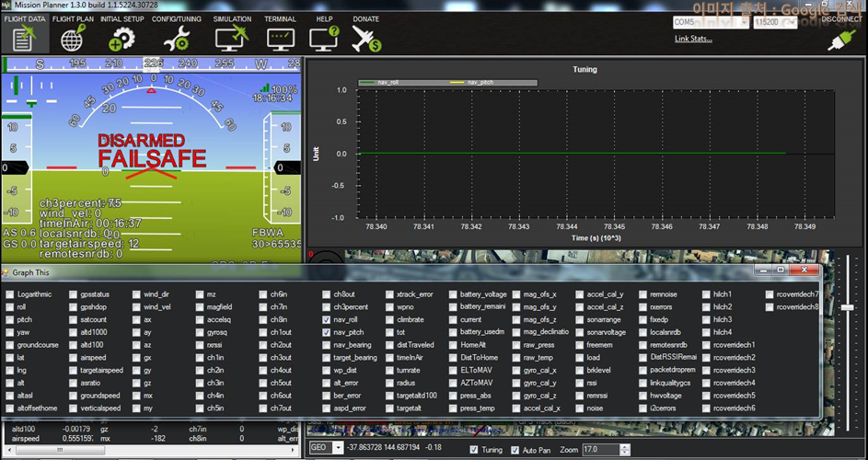Check the yaw checkbox
The height and width of the screenshot is (460, 868).
point(10,332)
